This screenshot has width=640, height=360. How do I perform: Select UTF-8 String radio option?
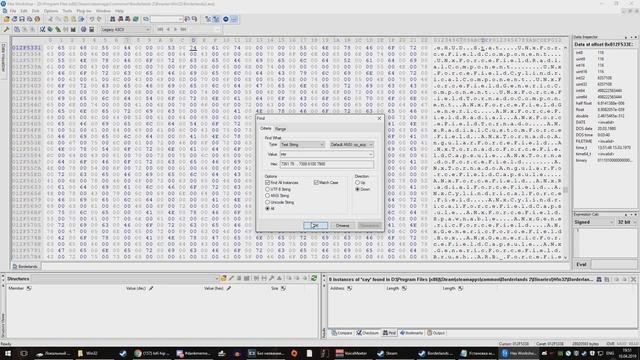click(267, 189)
